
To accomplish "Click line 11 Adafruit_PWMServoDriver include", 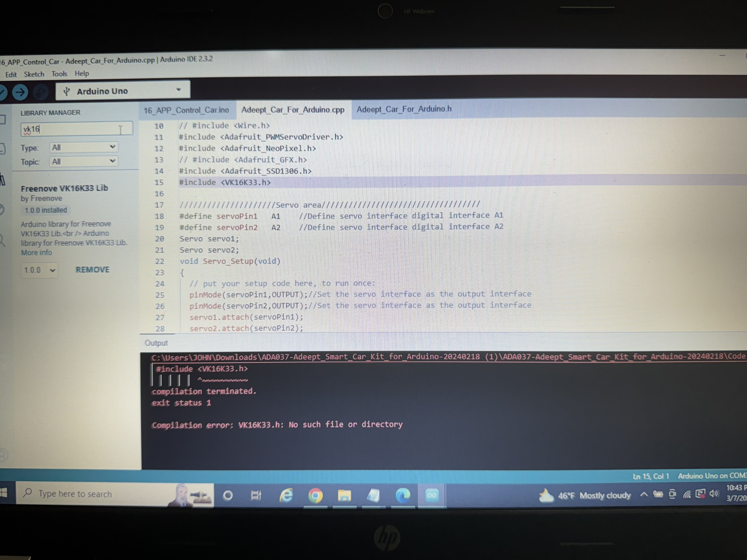I will pos(261,137).
